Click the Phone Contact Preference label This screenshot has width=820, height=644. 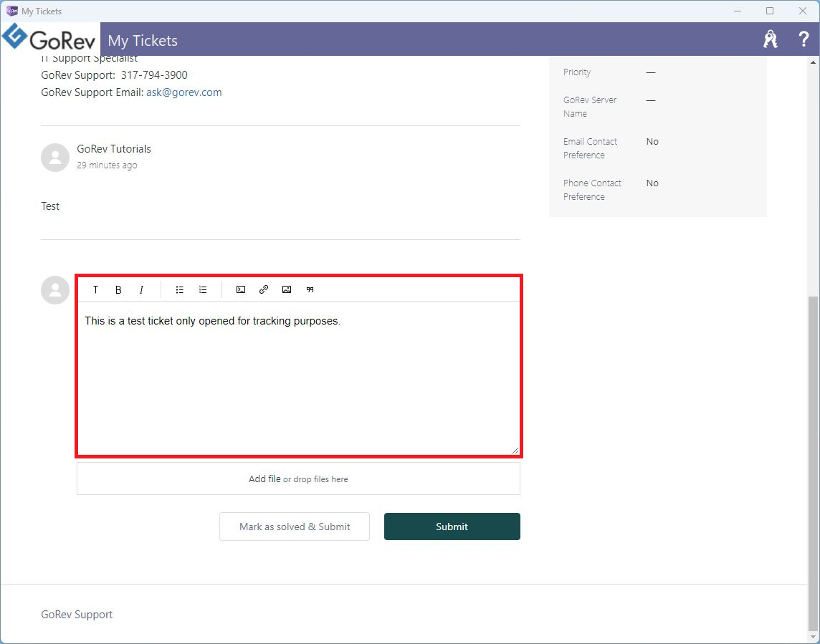click(593, 190)
